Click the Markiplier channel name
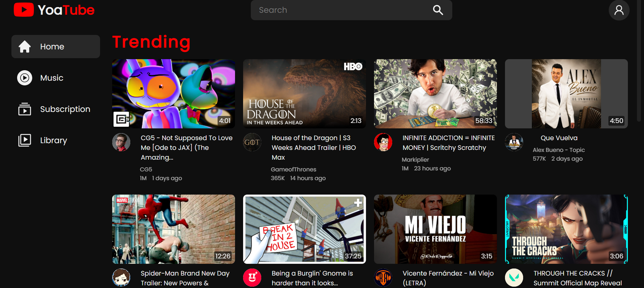Screen dimensions: 644x288 coord(415,160)
